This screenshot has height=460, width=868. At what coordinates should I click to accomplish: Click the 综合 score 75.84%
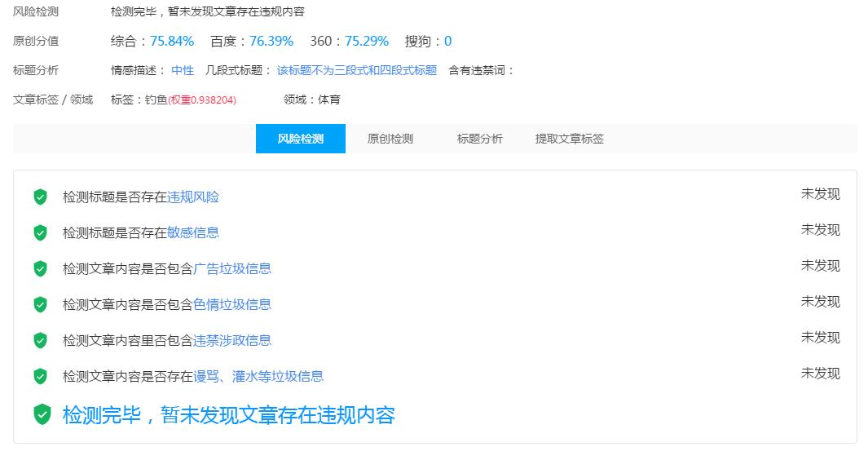tap(172, 41)
